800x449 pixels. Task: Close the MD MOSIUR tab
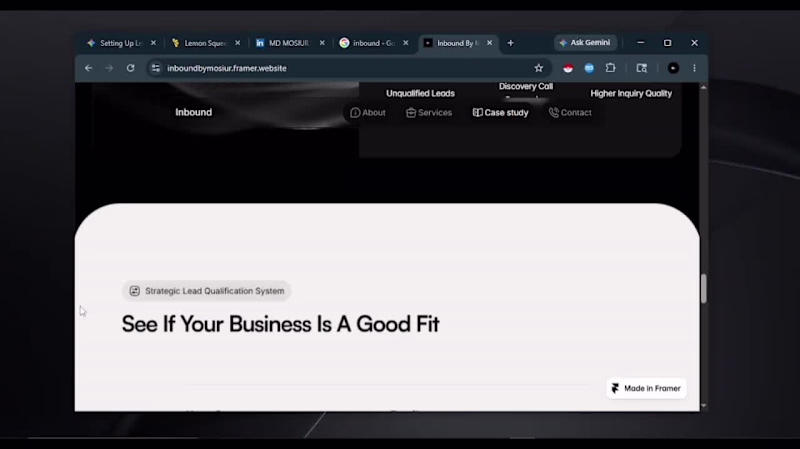coord(322,43)
